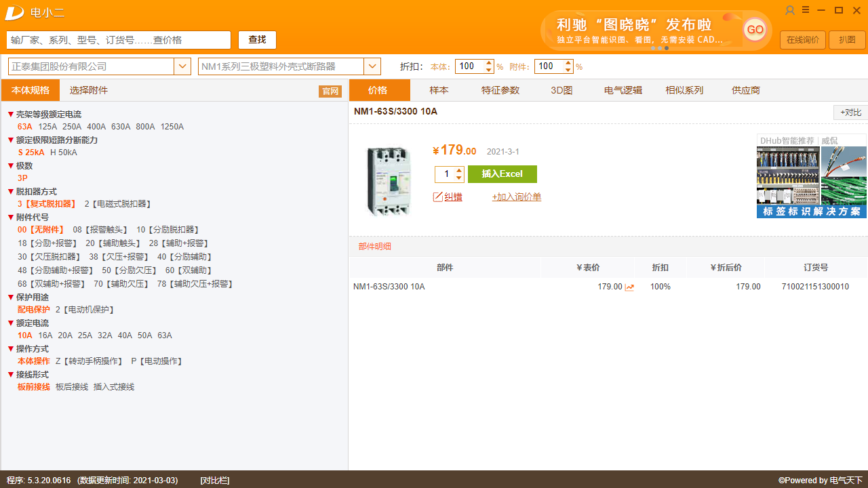This screenshot has height=488, width=868.
Task: Switch to the 样本 tab
Action: (439, 89)
